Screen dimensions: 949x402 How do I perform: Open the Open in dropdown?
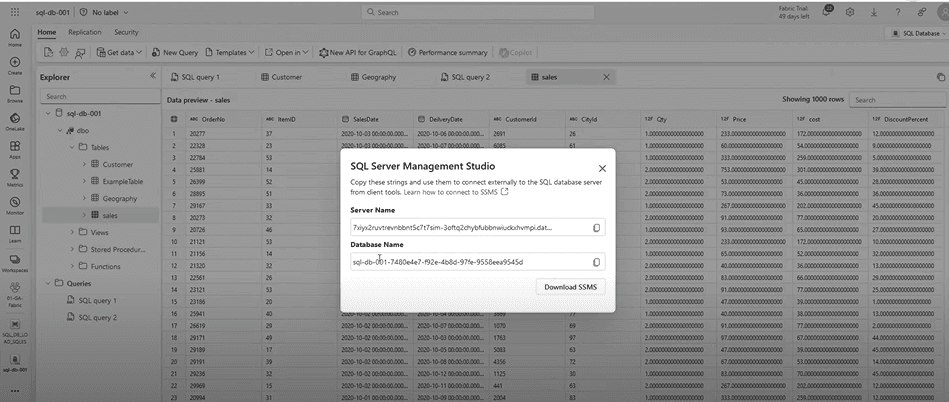click(x=287, y=53)
